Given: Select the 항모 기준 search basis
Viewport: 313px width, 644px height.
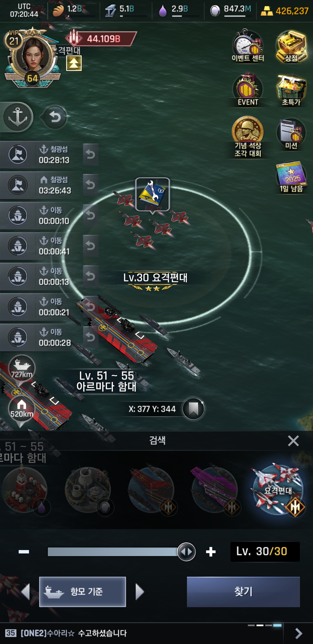Looking at the screenshot, I should 83,592.
